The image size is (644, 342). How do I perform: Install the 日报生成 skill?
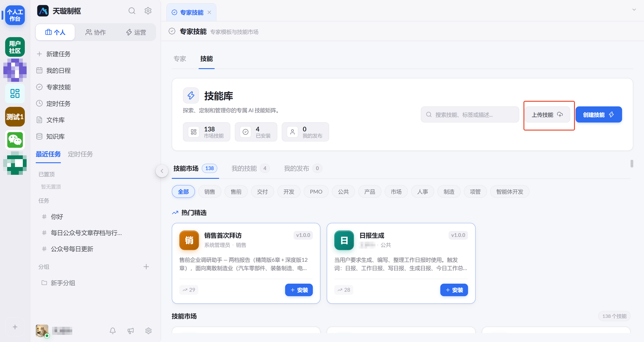pyautogui.click(x=454, y=290)
